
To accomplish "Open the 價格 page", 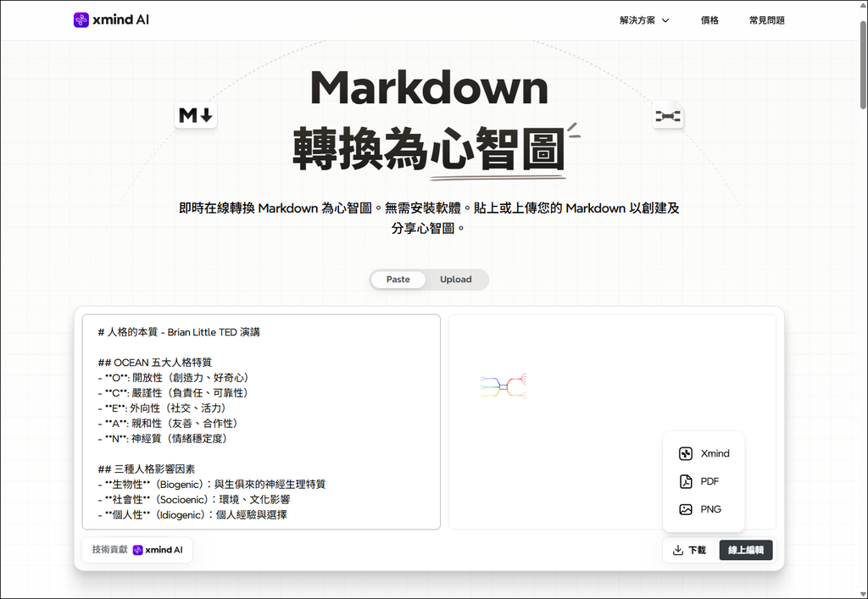I will pos(709,20).
